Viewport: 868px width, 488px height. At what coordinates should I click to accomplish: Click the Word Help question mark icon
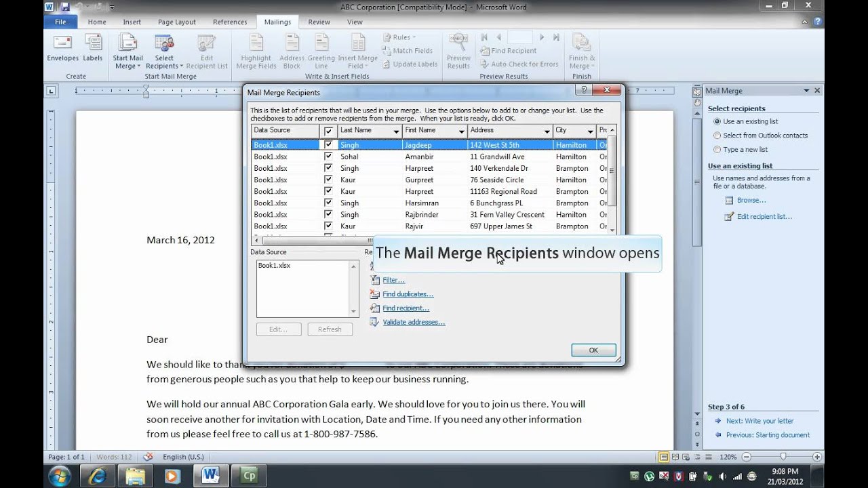tap(817, 22)
